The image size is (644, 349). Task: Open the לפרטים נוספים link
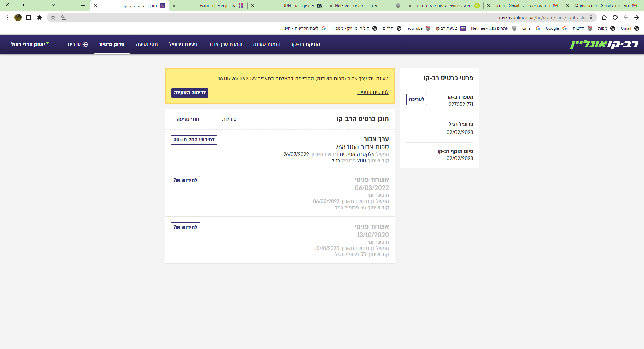[373, 92]
